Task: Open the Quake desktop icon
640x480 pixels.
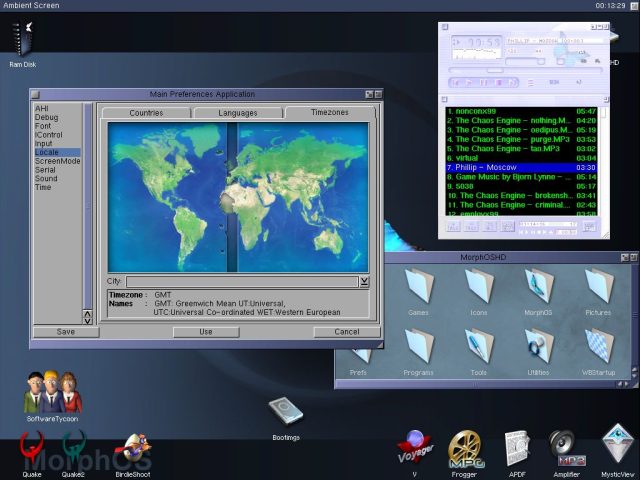Action: coord(33,448)
